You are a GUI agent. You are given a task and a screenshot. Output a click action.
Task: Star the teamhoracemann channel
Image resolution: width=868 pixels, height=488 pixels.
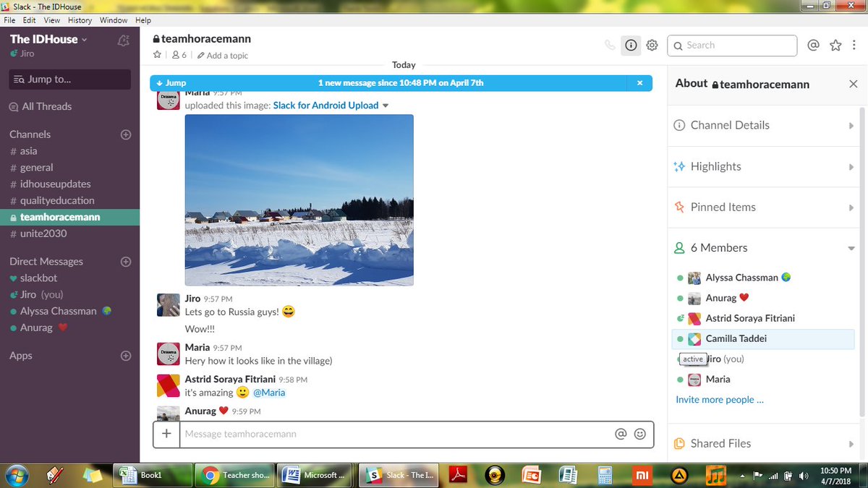coord(158,55)
